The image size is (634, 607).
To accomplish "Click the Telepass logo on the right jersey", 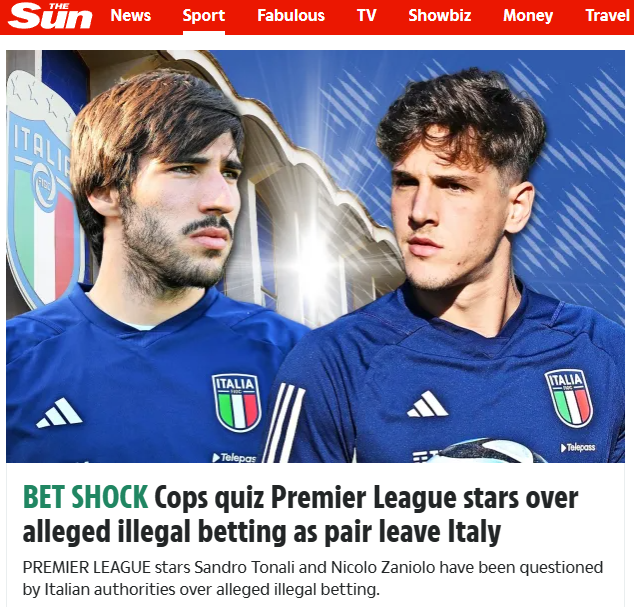I will [578, 447].
